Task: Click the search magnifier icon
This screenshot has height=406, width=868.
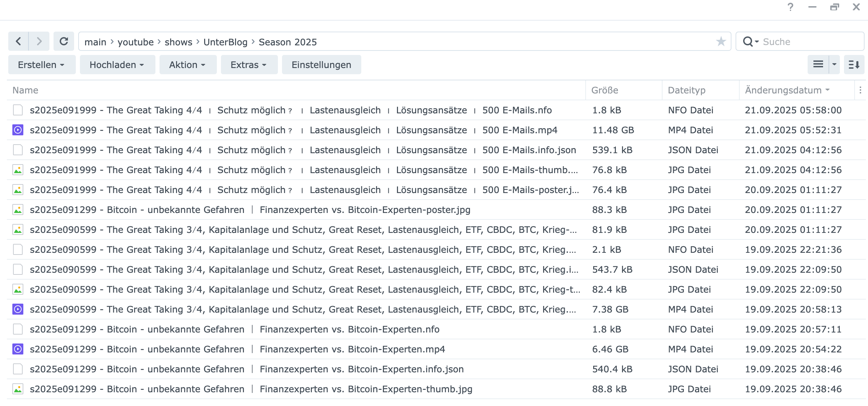Action: [x=748, y=42]
